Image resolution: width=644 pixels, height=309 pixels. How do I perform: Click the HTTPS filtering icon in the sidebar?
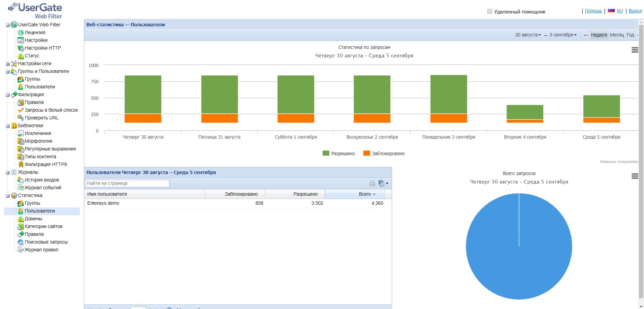click(21, 164)
